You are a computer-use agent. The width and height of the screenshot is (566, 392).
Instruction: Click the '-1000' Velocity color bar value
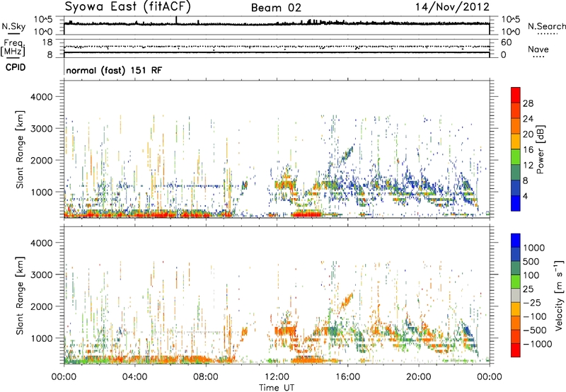point(538,344)
